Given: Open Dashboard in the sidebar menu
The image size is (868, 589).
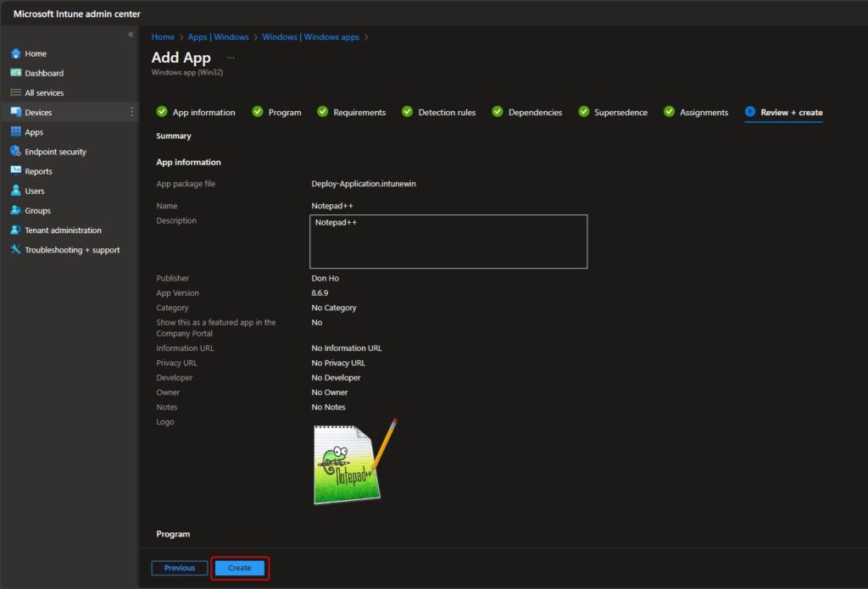Looking at the screenshot, I should (44, 73).
